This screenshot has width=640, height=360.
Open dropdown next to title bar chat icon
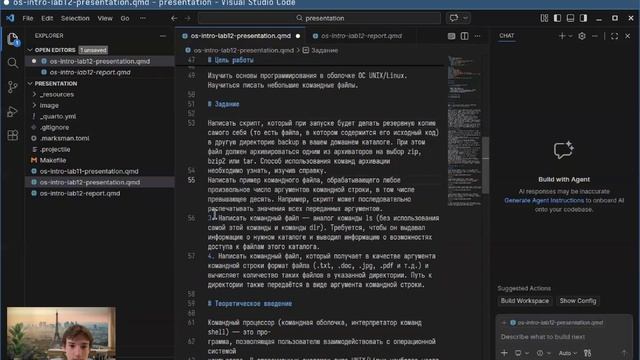coord(465,18)
